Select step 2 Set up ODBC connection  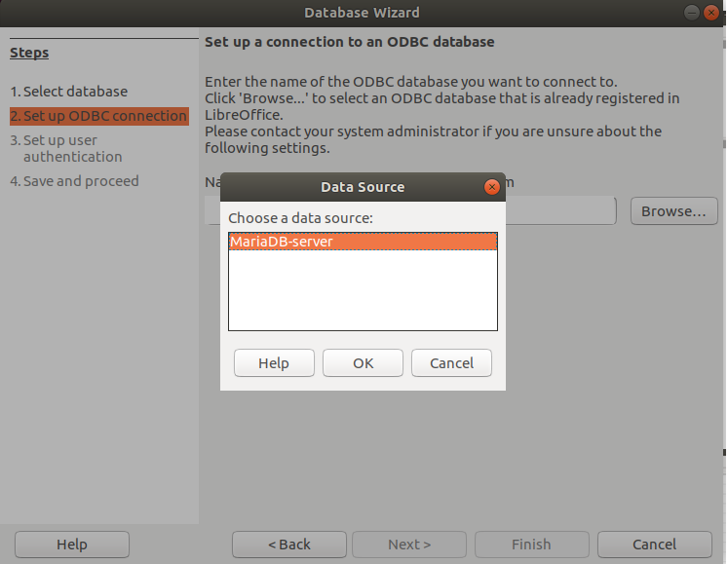(x=98, y=116)
